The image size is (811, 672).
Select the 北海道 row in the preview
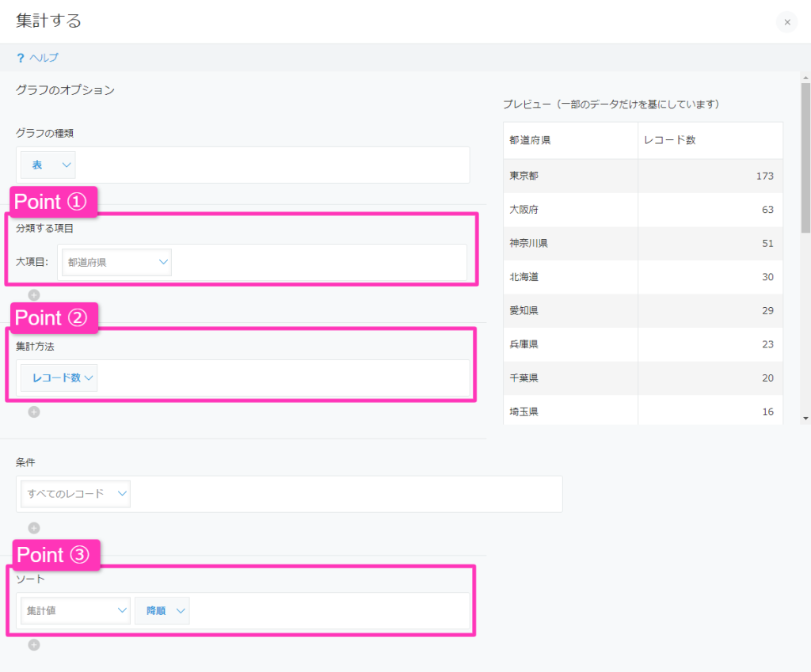tap(643, 277)
